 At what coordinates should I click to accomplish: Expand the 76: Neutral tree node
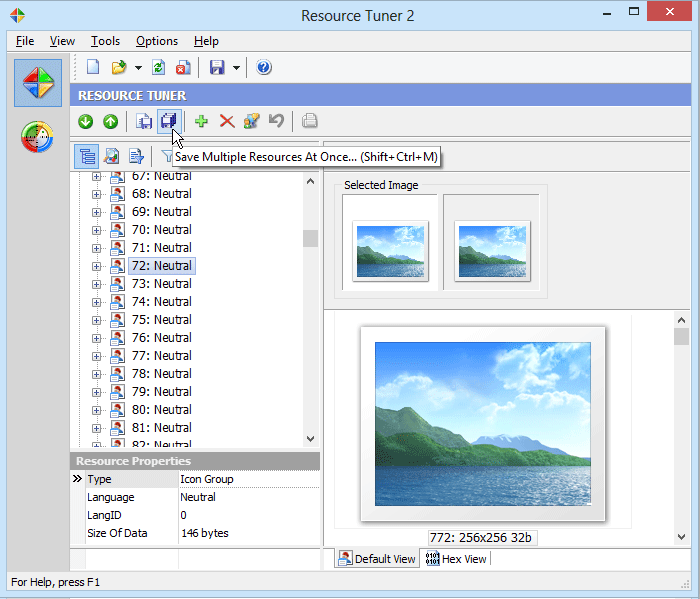[97, 338]
